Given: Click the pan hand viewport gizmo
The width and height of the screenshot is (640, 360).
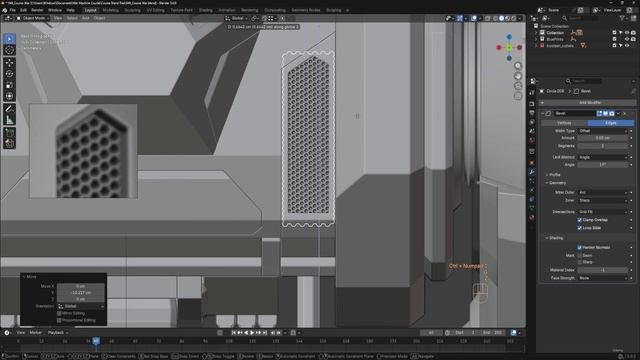Looking at the screenshot, I should pyautogui.click(x=518, y=76).
